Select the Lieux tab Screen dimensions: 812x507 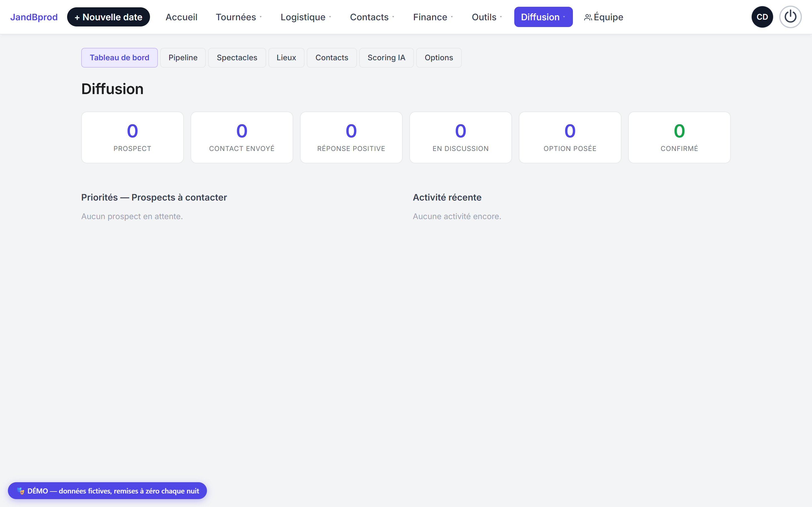tap(286, 58)
